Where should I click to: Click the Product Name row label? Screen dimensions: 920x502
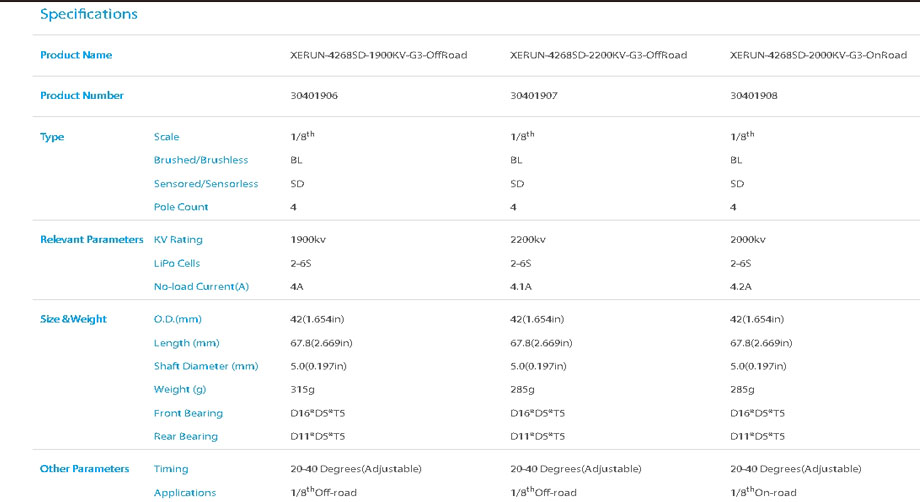tap(76, 55)
